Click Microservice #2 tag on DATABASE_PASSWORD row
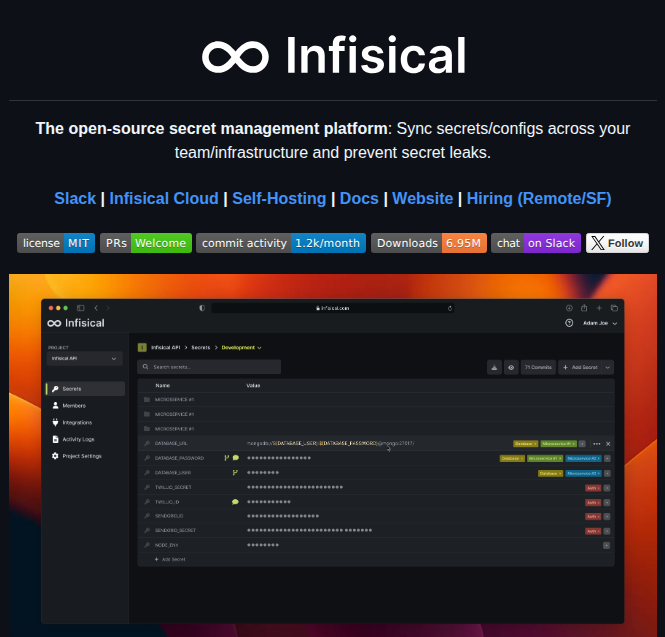665x637 pixels. coord(583,458)
